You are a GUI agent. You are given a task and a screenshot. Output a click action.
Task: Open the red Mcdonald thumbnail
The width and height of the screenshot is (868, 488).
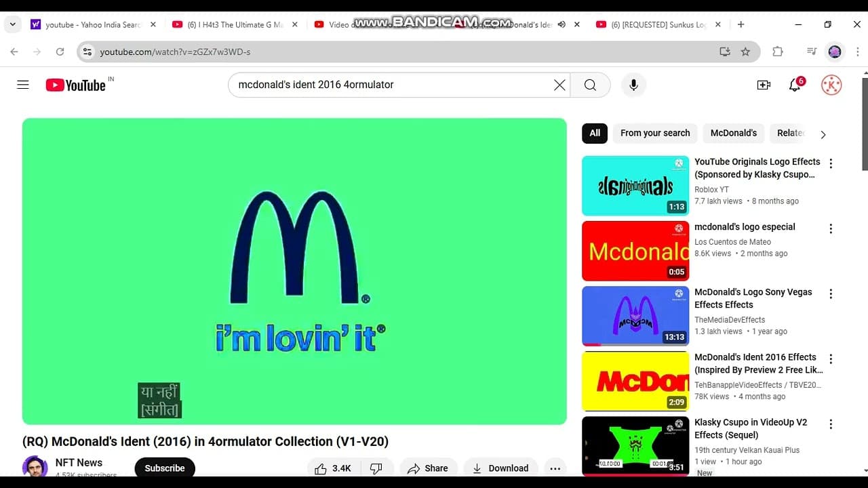pos(635,251)
